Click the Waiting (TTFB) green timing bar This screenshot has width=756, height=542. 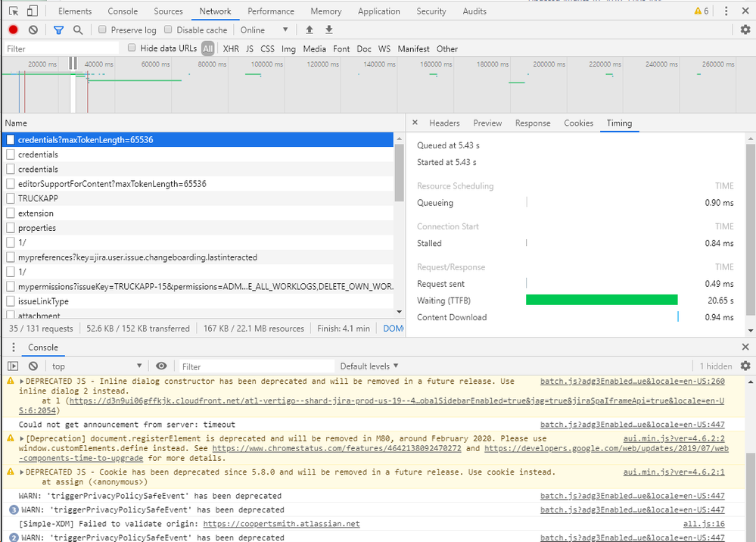[x=602, y=300]
